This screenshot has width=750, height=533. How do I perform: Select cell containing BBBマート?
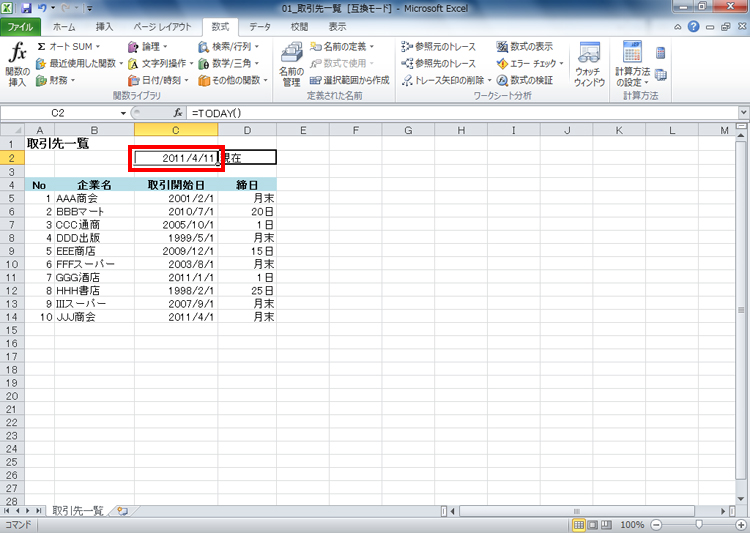click(x=94, y=211)
